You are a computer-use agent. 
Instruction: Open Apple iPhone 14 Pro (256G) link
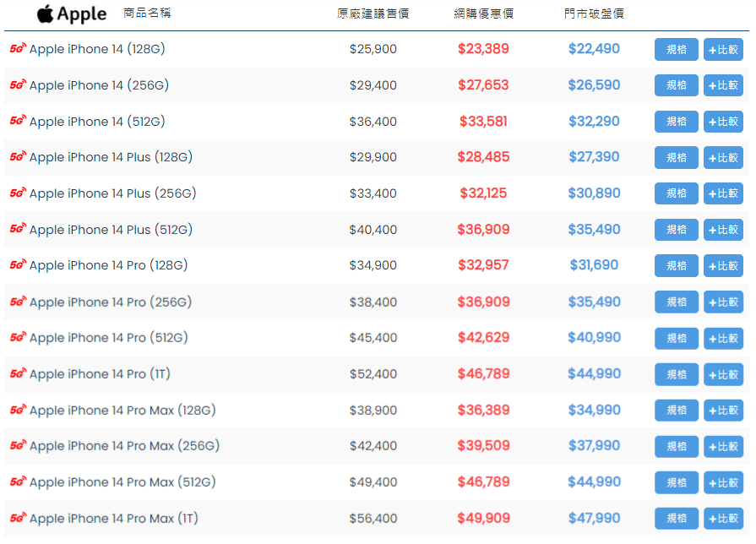click(x=111, y=302)
